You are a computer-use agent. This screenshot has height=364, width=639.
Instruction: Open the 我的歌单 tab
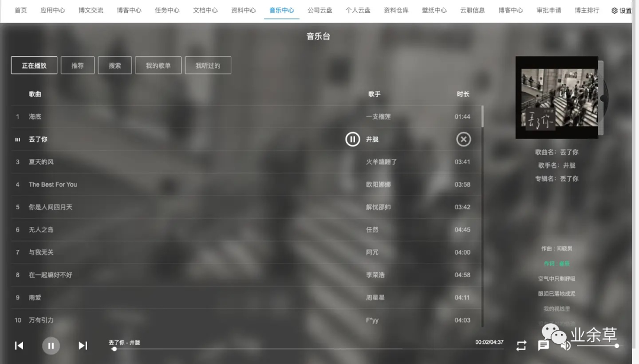click(158, 65)
